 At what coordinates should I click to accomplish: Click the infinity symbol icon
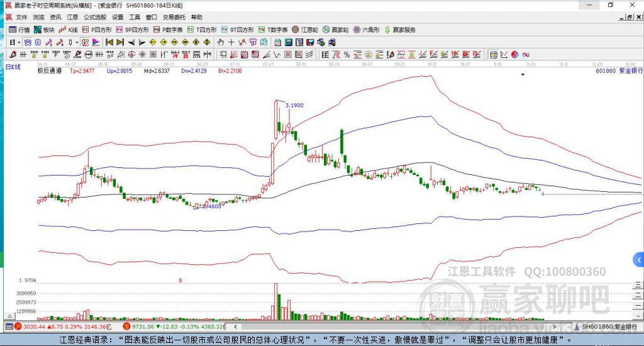click(526, 54)
